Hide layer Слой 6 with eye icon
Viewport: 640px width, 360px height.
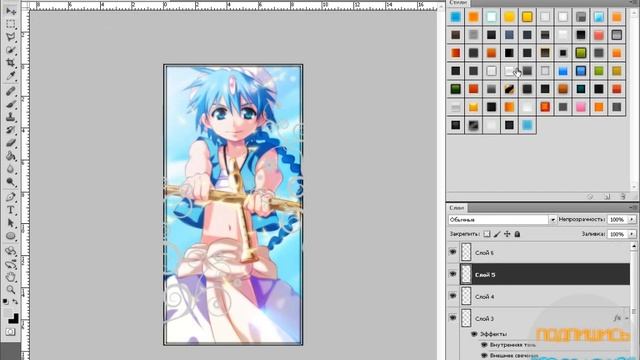click(x=453, y=252)
